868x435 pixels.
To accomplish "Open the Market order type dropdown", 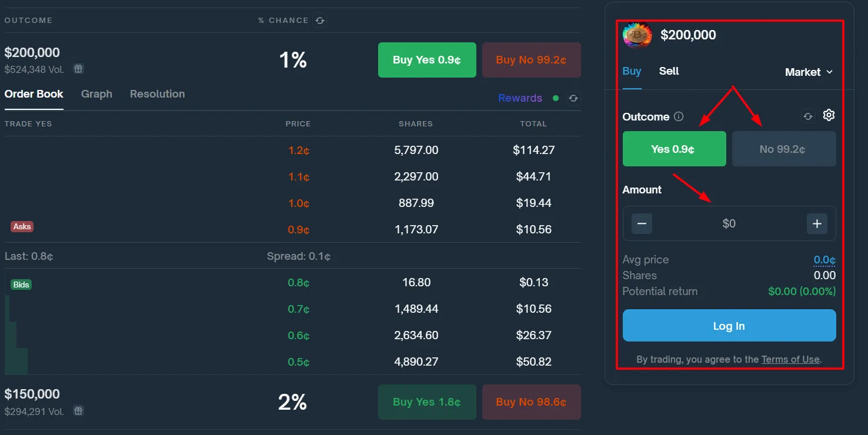I will coord(809,72).
